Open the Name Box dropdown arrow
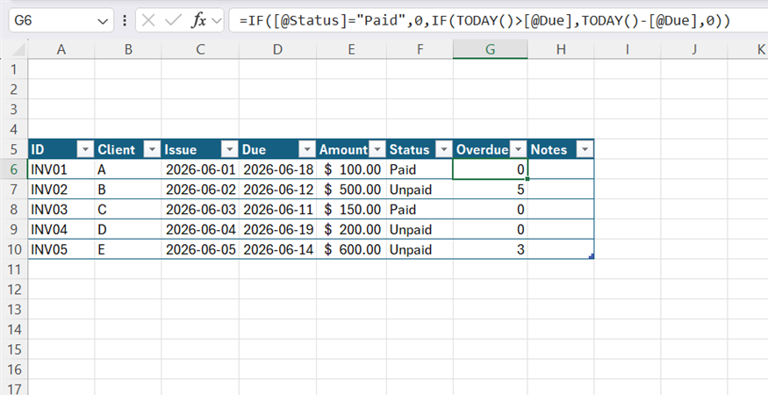The height and width of the screenshot is (395, 768). click(x=102, y=21)
